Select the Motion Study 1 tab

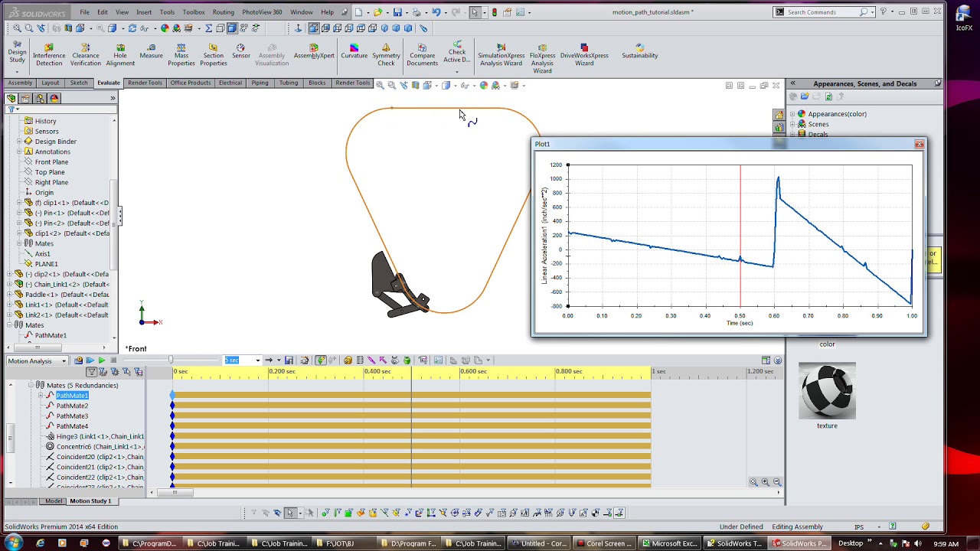[90, 501]
